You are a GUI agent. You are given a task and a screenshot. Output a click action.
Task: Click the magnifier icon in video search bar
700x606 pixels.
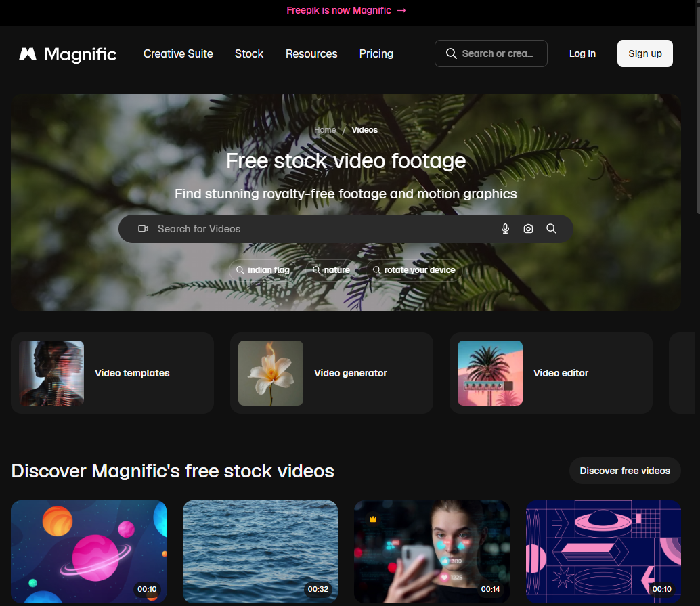click(x=551, y=229)
